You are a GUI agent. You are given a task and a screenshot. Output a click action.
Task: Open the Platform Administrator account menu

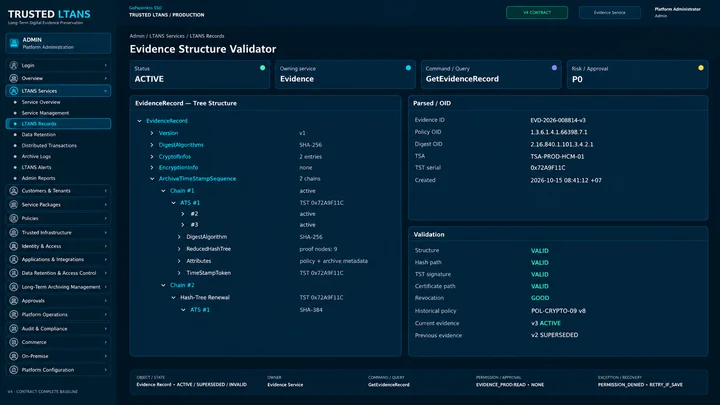[x=677, y=12]
